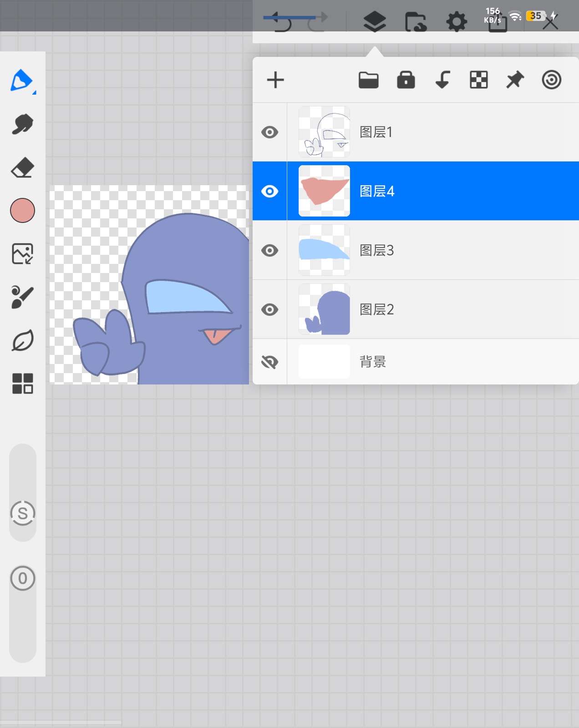Tap the S stabilizer circle button
579x728 pixels.
coord(22,513)
